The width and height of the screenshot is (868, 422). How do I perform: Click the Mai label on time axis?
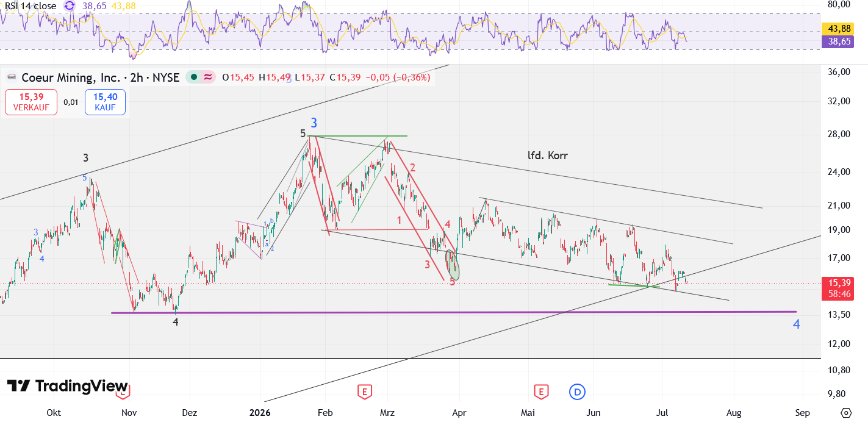coord(528,413)
